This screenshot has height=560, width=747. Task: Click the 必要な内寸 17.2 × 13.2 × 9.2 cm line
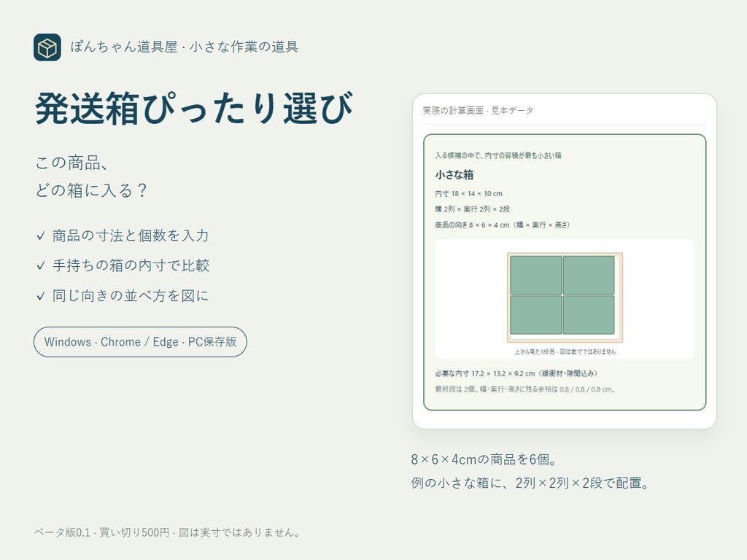click(x=516, y=373)
